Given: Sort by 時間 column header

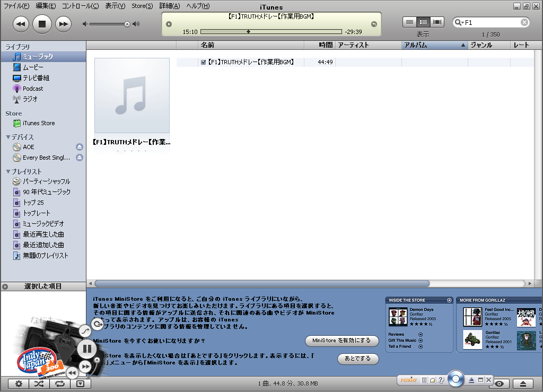Looking at the screenshot, I should 320,45.
